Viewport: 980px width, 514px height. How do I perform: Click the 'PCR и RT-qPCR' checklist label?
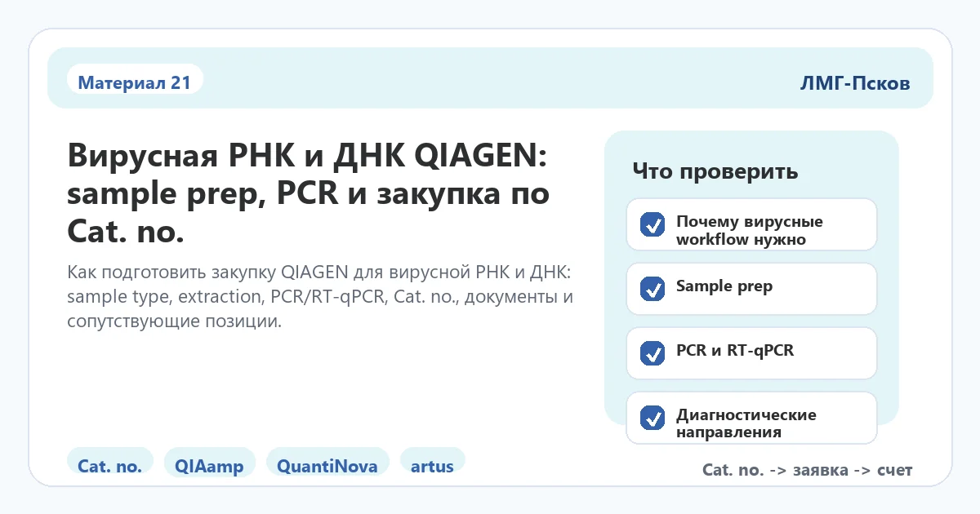(x=735, y=351)
